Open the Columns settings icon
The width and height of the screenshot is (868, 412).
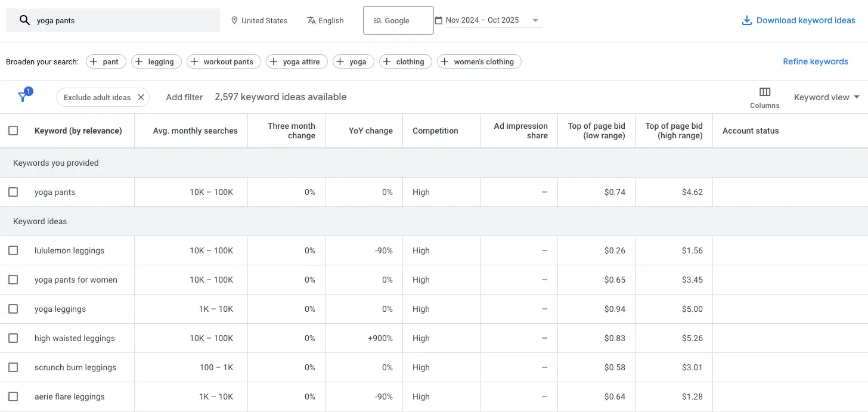click(x=765, y=92)
